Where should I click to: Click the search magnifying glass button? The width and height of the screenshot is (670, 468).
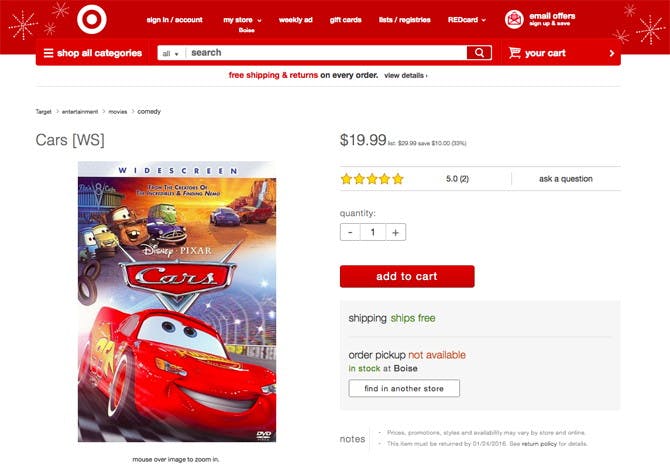pos(479,53)
